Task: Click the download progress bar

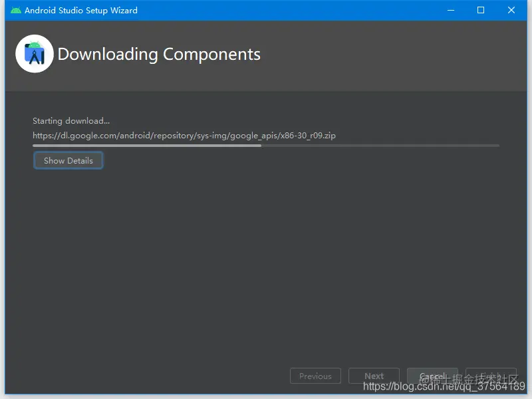Action: [x=265, y=146]
